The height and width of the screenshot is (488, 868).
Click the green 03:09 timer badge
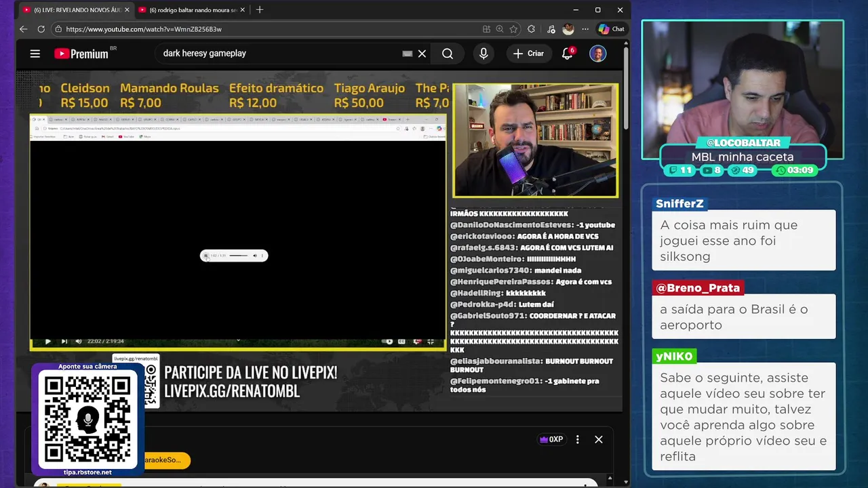(x=795, y=170)
